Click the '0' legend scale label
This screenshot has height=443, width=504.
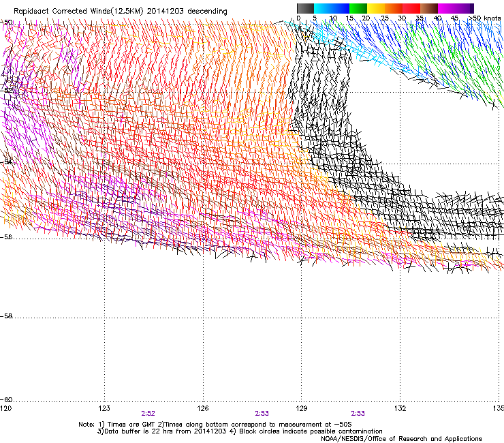pos(298,18)
